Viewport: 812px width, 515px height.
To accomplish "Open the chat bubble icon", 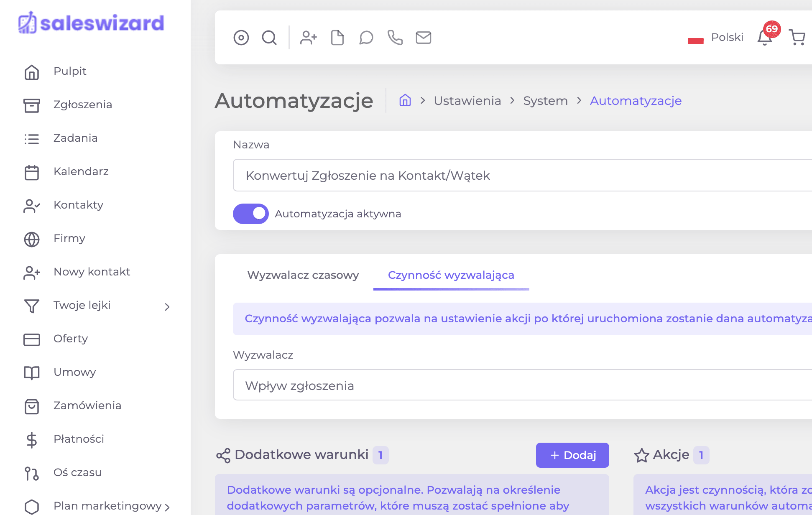I will click(366, 38).
